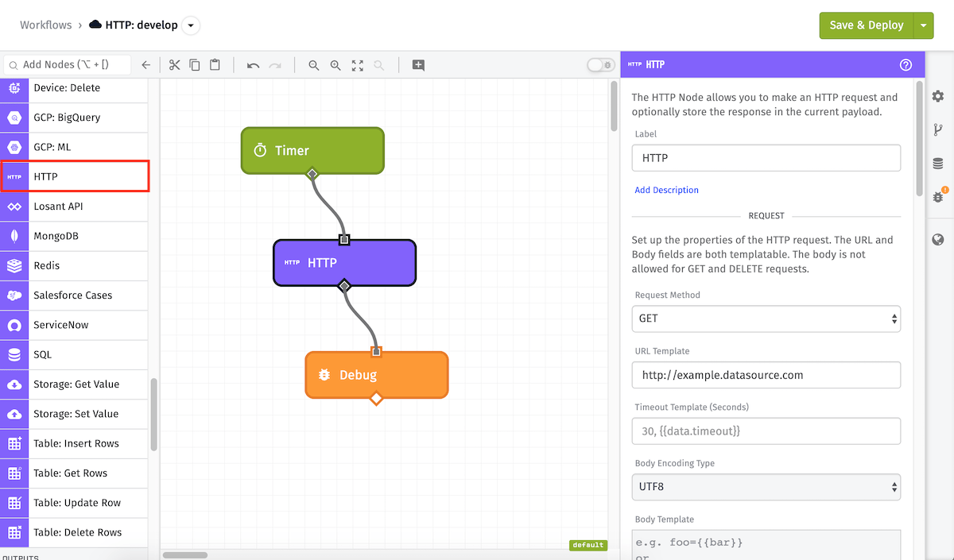Image resolution: width=954 pixels, height=560 pixels.
Task: Open the globals globe icon
Action: 938,240
